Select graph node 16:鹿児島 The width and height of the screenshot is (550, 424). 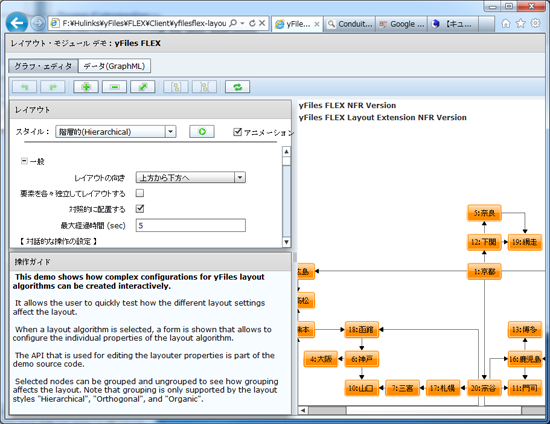525,359
